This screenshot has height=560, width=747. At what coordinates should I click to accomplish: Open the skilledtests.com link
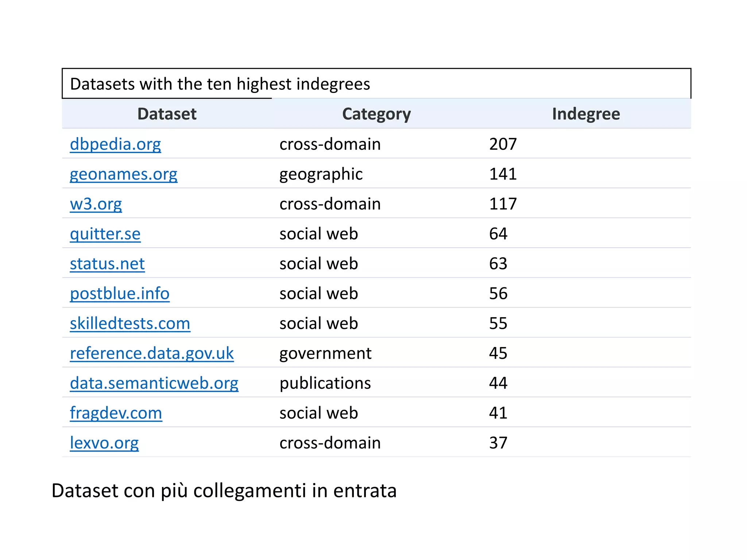click(x=130, y=324)
